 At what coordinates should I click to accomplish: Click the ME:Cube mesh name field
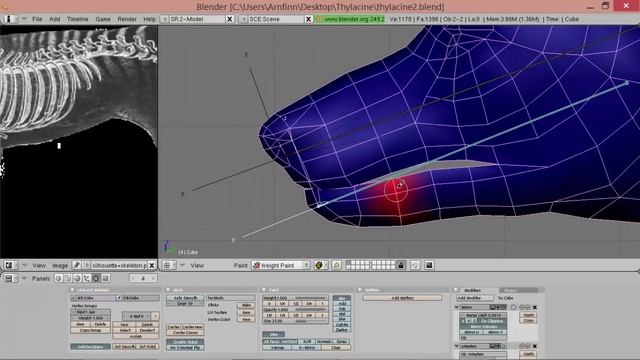(96, 298)
